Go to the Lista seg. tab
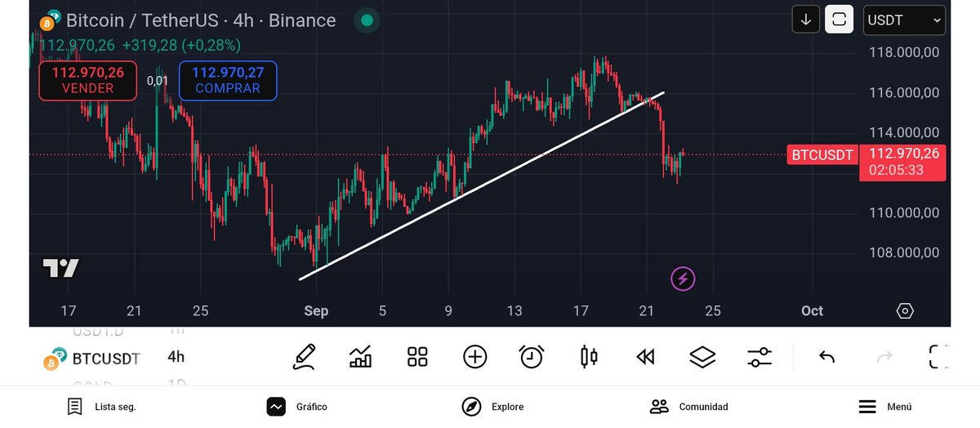This screenshot has height=428, width=980. (101, 406)
